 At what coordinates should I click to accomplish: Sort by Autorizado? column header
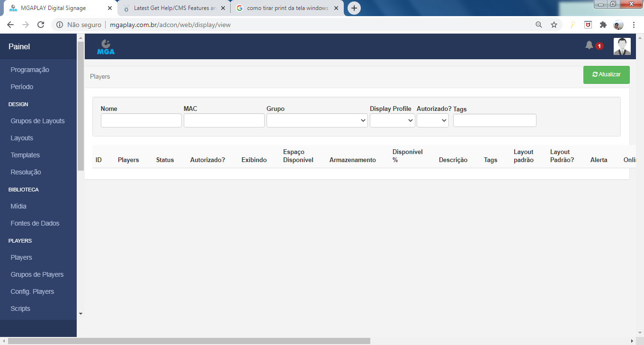click(207, 160)
